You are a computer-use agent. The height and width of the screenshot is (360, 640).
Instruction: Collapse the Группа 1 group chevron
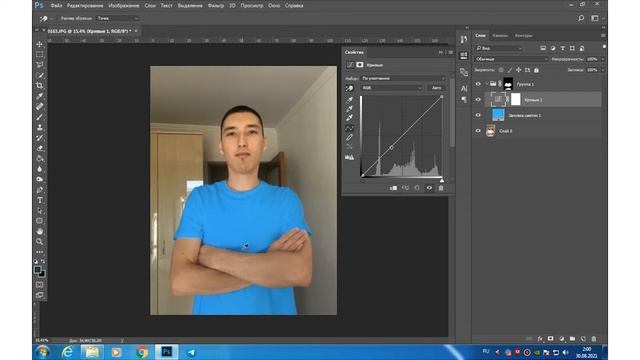tap(487, 84)
